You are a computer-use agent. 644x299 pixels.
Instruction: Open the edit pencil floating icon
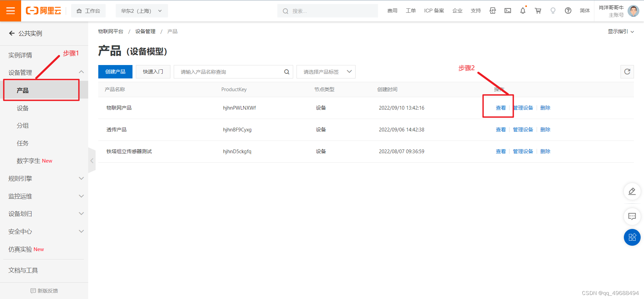[x=632, y=191]
